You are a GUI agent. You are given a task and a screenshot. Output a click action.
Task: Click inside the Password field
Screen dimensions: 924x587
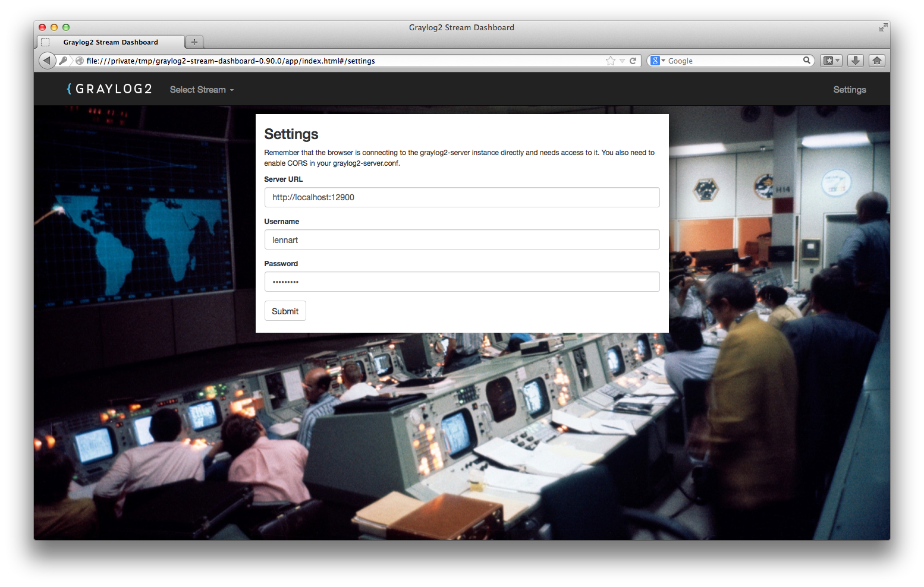pos(462,282)
